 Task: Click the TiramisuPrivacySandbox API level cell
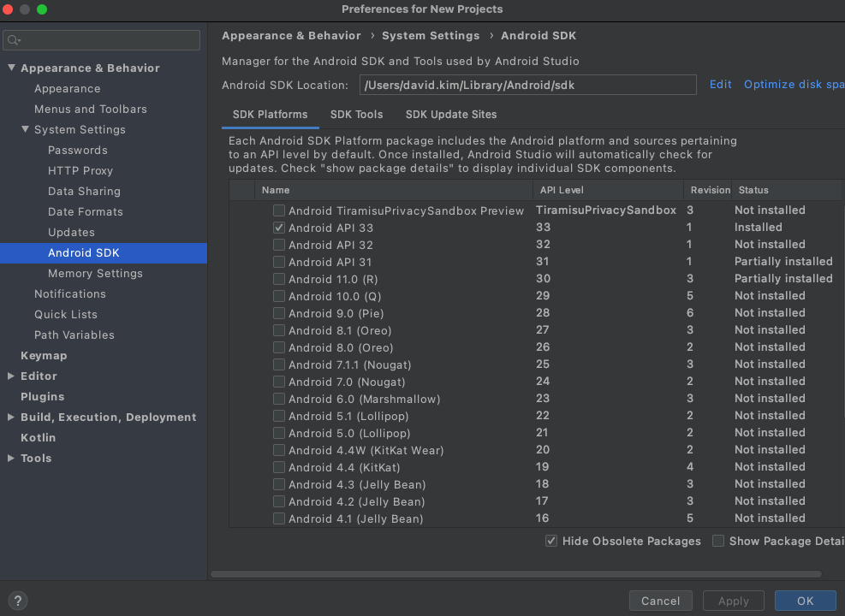click(606, 210)
